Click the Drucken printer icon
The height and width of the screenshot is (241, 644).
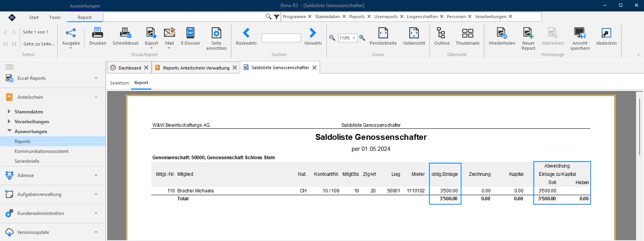tap(98, 33)
